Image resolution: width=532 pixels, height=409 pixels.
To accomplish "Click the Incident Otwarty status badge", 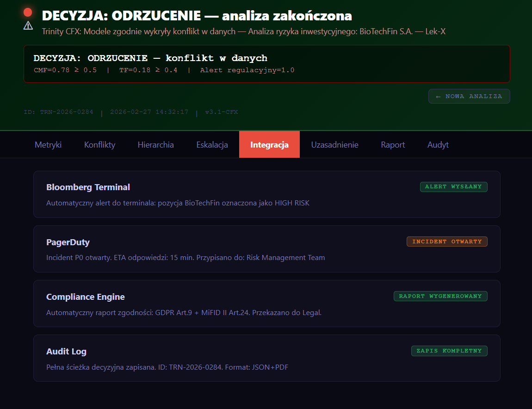I will click(x=447, y=242).
